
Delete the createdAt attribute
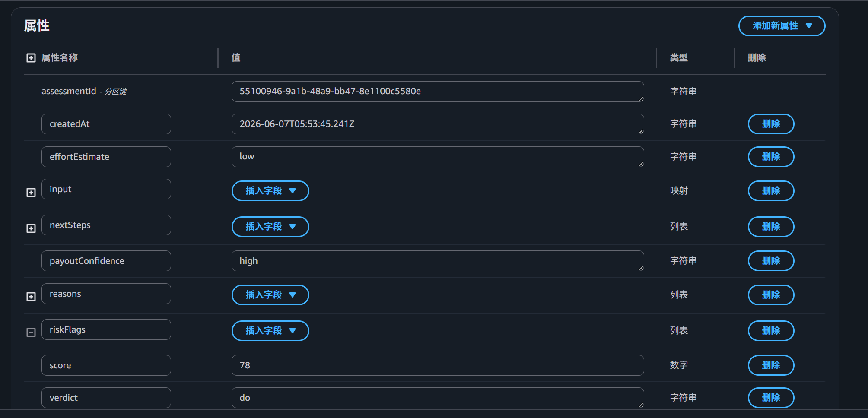tap(771, 124)
